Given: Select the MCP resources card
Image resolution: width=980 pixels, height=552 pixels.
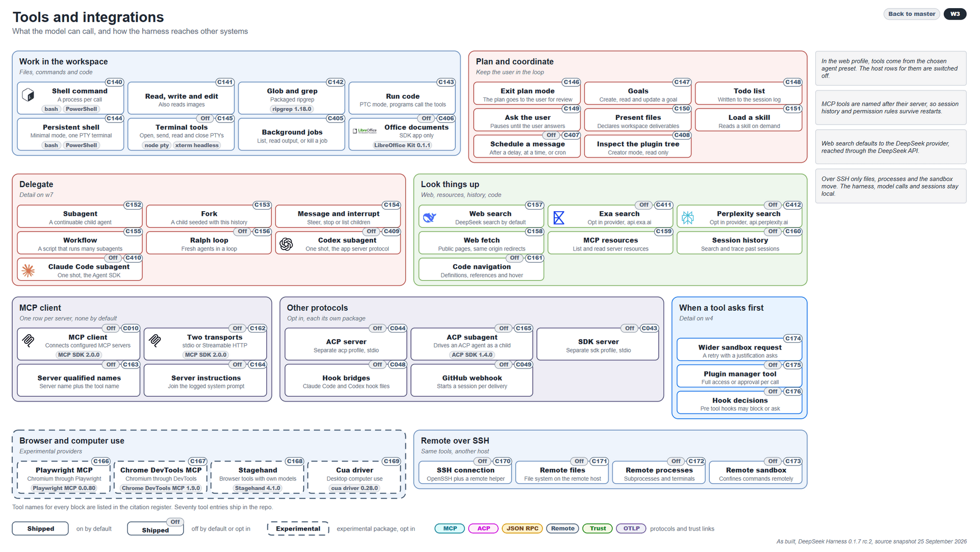Looking at the screenshot, I should point(610,243).
